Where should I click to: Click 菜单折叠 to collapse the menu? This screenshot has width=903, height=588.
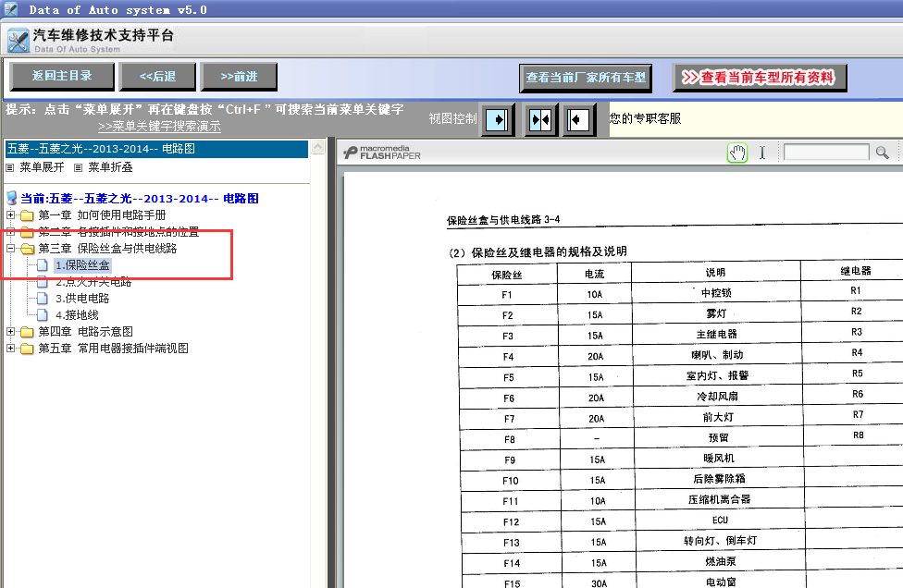[x=110, y=167]
